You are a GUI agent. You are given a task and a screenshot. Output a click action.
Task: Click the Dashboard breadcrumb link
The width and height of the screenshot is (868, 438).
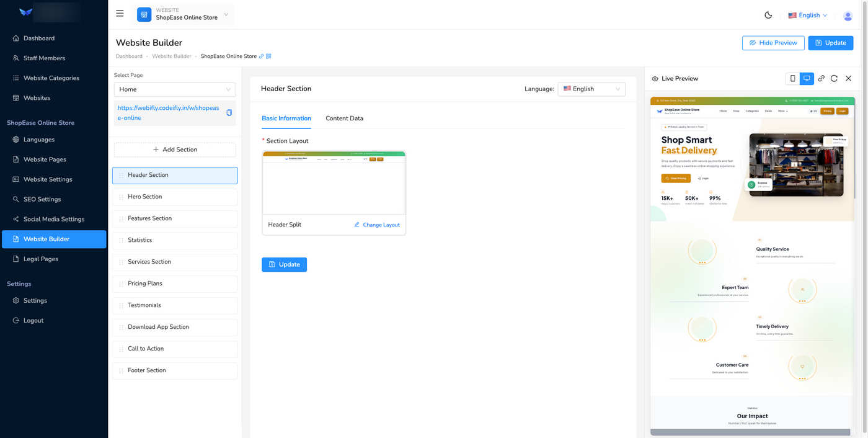[129, 56]
